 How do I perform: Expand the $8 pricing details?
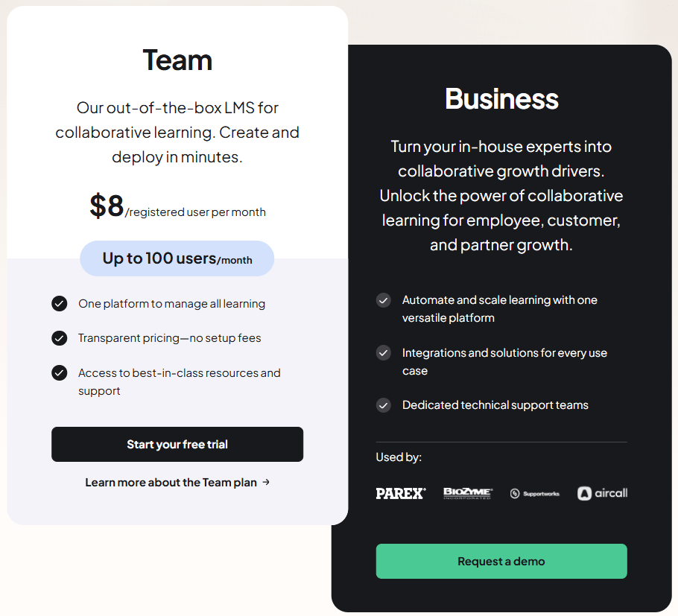click(x=107, y=205)
